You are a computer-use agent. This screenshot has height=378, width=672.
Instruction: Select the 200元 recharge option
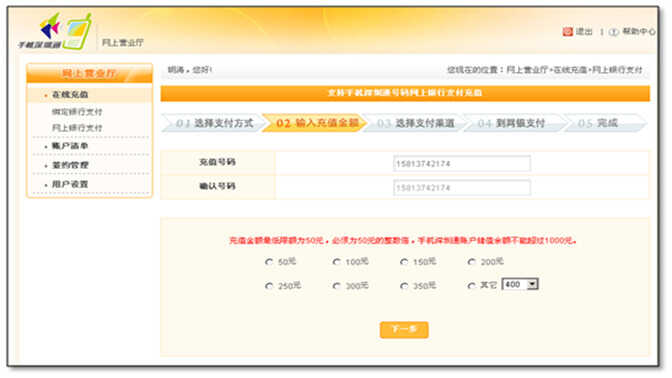pos(472,262)
